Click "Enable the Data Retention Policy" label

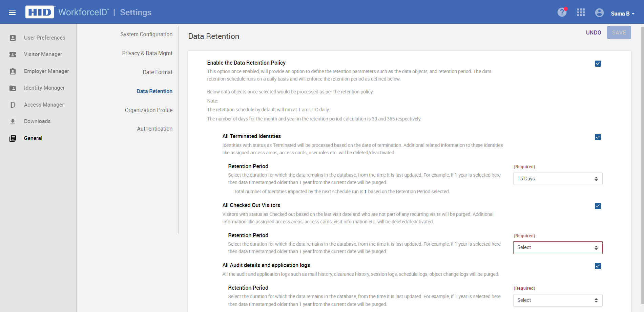click(x=246, y=63)
